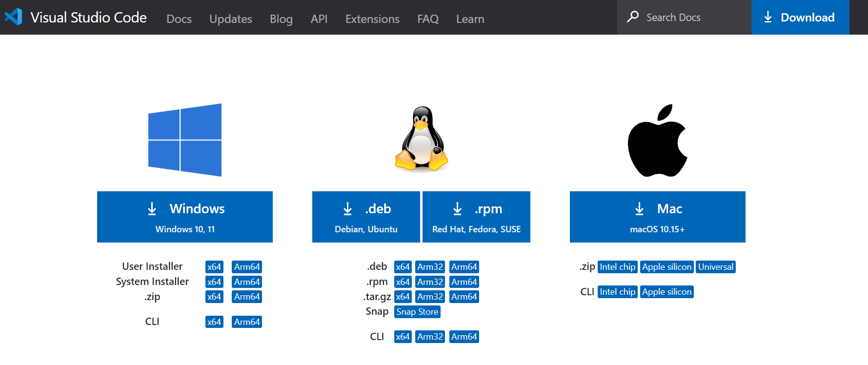Click the Visual Studio Code title text
The image size is (868, 365).
coord(88,17)
